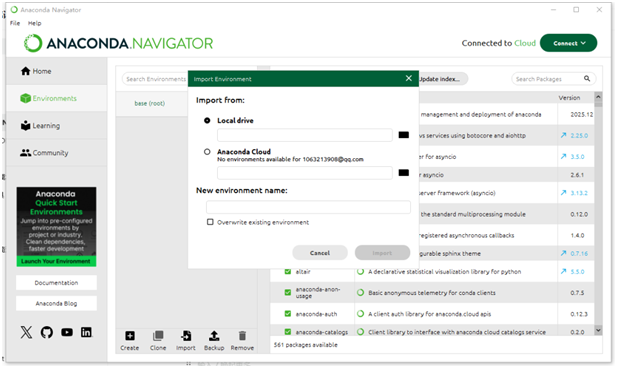Open the Anaconda Blog link
617x368 pixels.
click(x=56, y=303)
